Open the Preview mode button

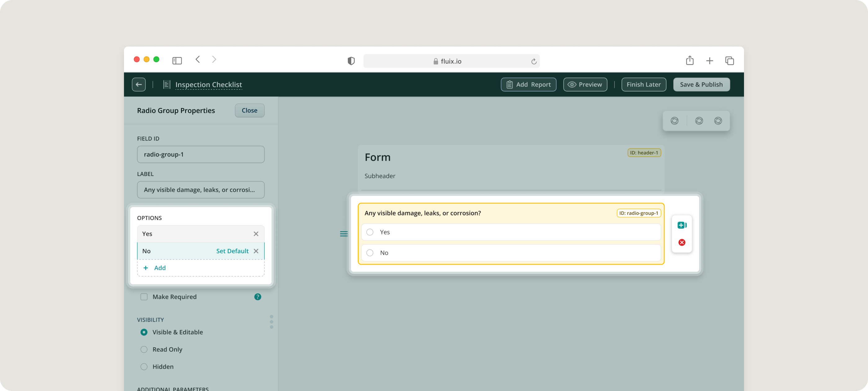[x=585, y=84]
